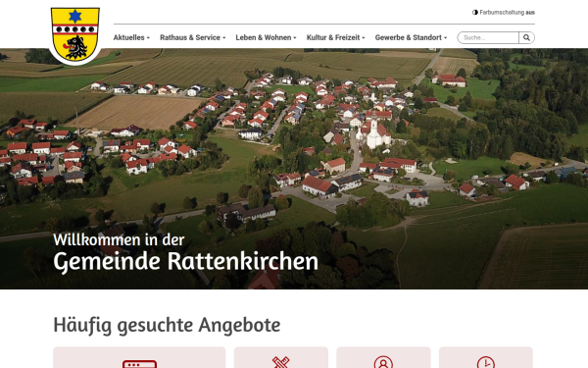This screenshot has height=368, width=588.
Task: Toggle Farbumschaltung contrast mode
Action: click(504, 13)
